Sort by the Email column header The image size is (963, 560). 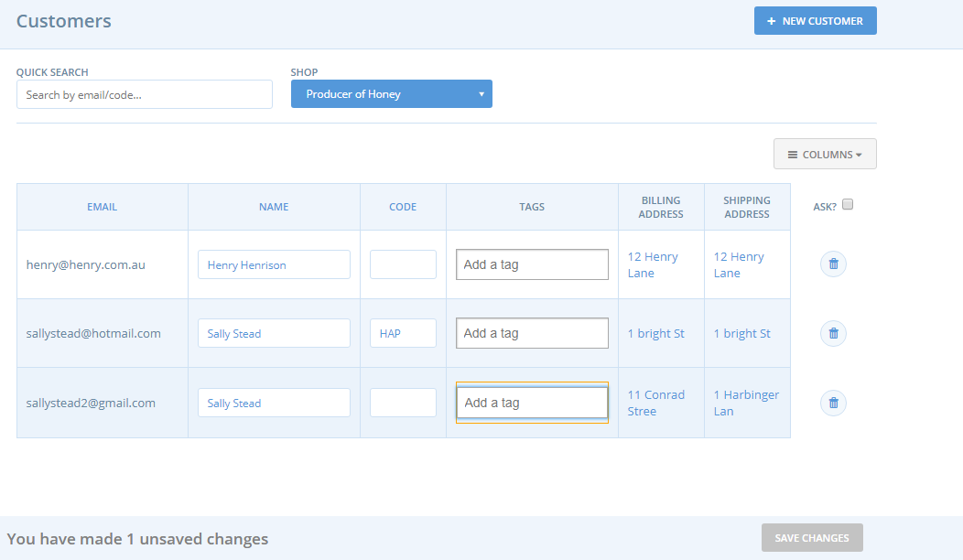coord(102,207)
